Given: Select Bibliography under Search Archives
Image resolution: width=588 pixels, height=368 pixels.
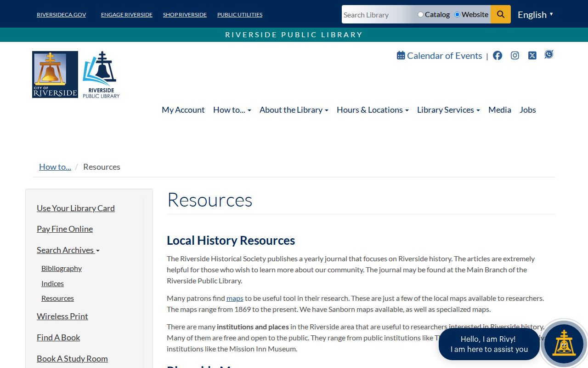Looking at the screenshot, I should click(62, 269).
